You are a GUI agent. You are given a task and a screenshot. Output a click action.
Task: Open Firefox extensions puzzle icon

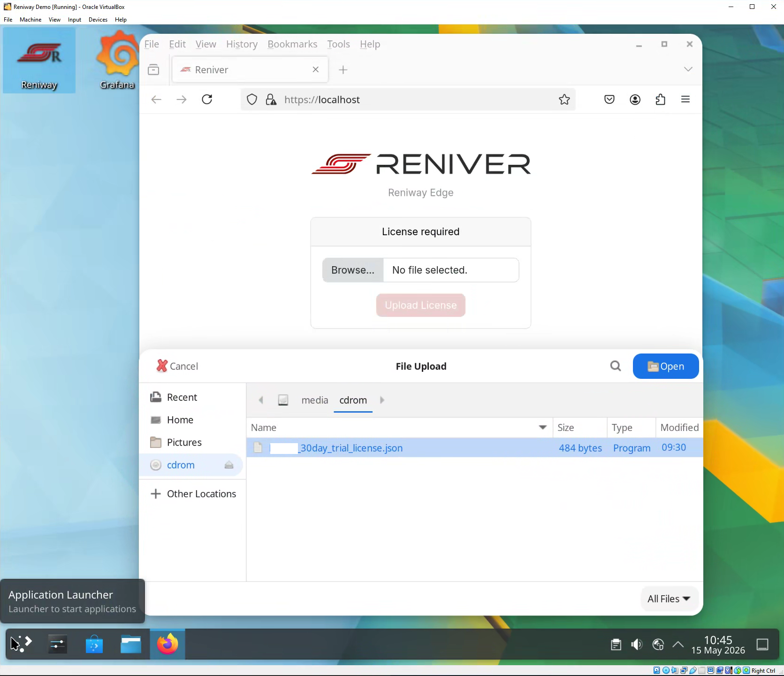[660, 100]
